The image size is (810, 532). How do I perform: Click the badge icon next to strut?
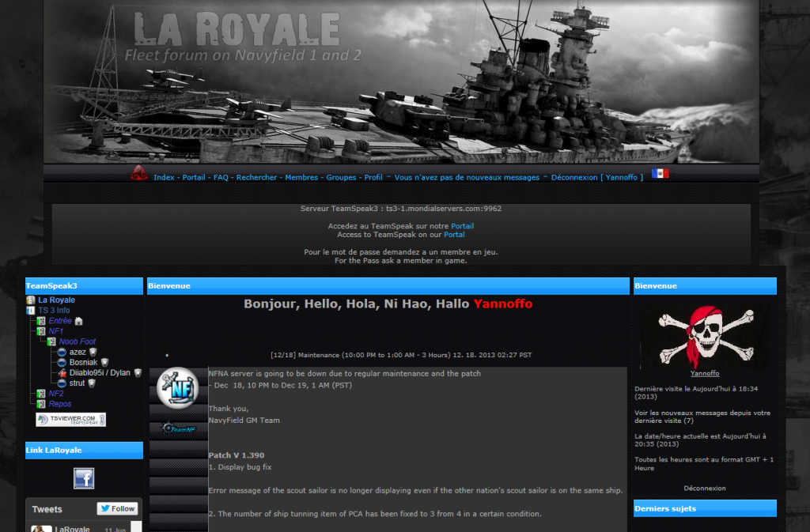[x=92, y=383]
